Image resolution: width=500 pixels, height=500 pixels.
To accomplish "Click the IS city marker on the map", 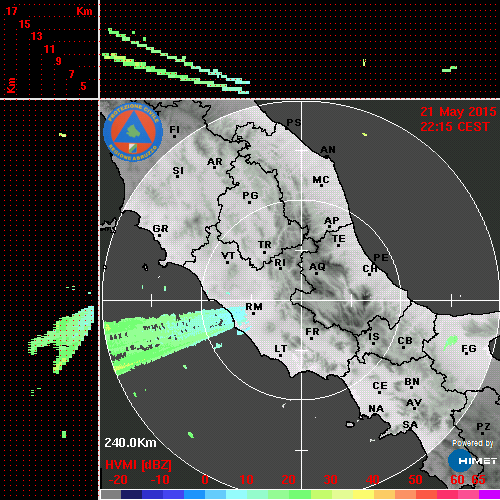I will pyautogui.click(x=374, y=338).
